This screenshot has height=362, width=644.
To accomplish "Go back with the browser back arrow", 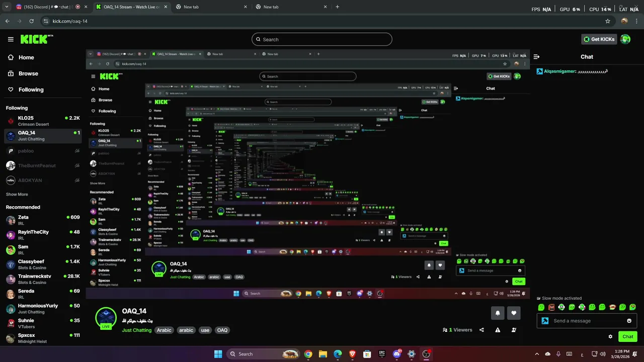I will (x=8, y=21).
